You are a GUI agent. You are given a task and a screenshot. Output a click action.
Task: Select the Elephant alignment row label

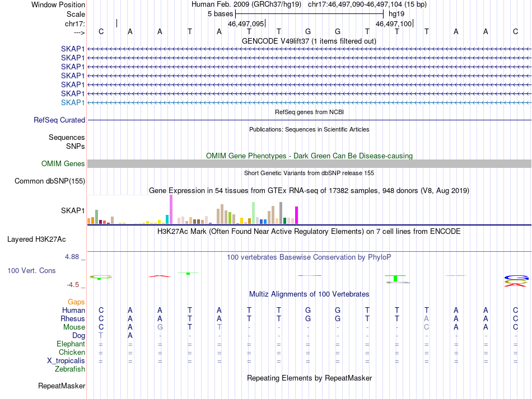coord(71,344)
